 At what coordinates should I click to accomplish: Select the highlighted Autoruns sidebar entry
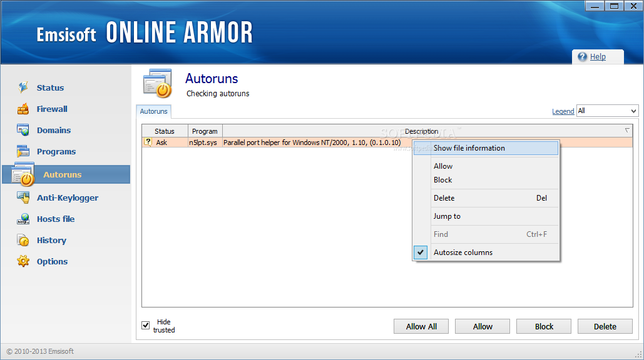66,174
